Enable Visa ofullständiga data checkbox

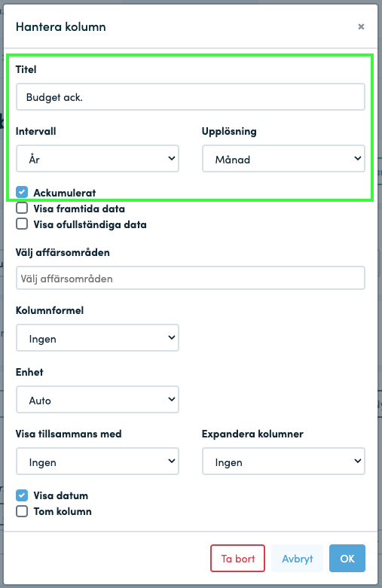pyautogui.click(x=22, y=224)
